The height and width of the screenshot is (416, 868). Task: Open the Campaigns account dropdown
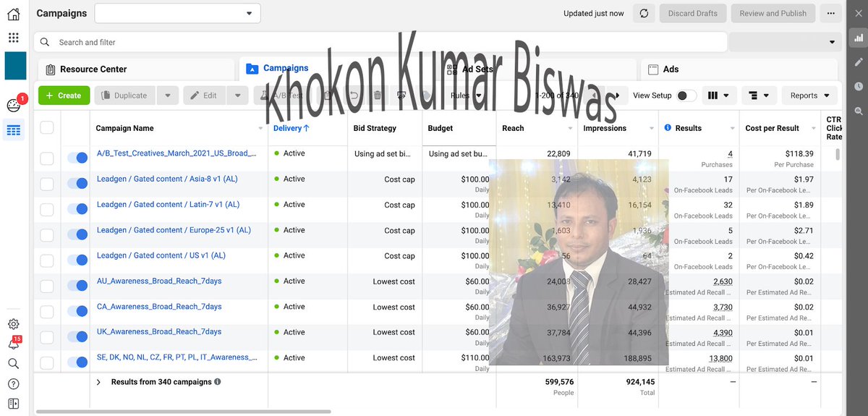pos(178,13)
